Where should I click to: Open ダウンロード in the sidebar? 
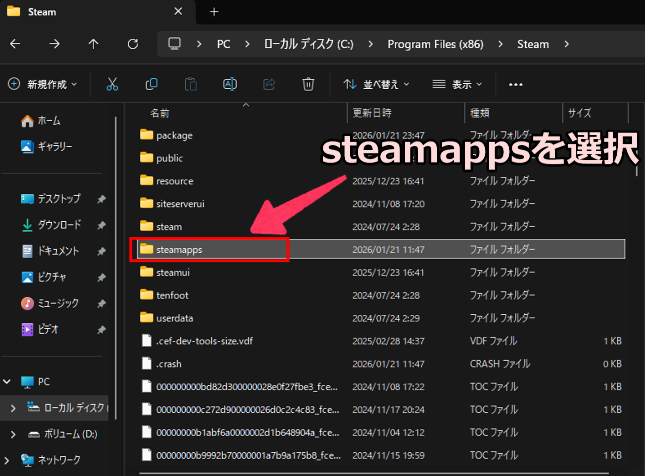coord(59,225)
